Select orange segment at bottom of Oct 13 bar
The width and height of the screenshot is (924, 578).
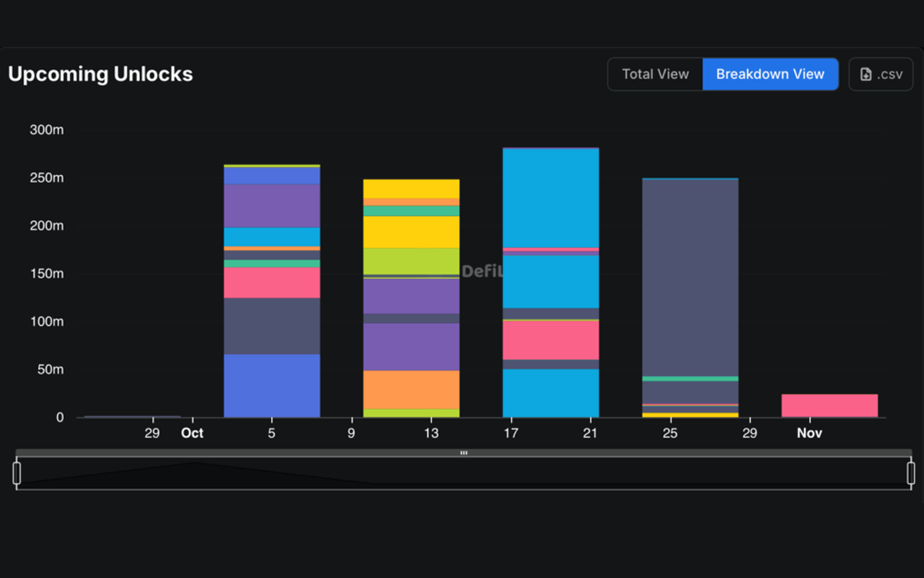(411, 389)
